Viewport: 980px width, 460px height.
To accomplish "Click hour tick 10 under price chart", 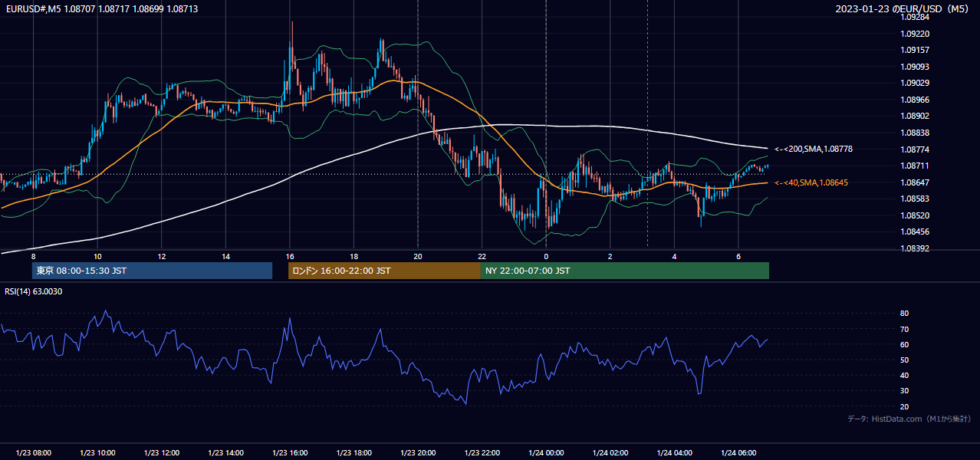I will 97,256.
